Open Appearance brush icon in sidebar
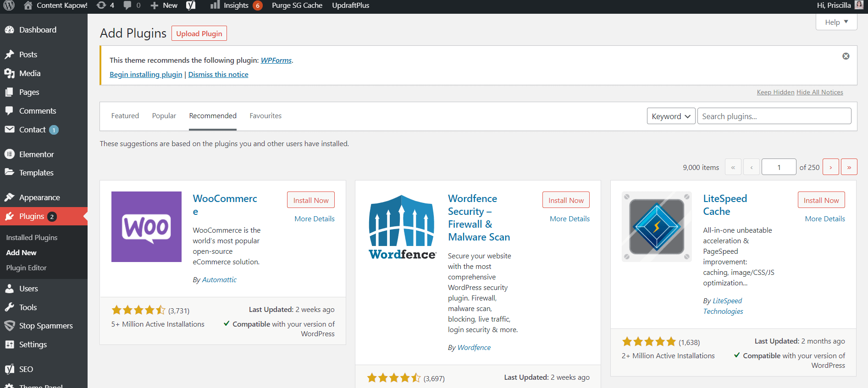 tap(9, 197)
